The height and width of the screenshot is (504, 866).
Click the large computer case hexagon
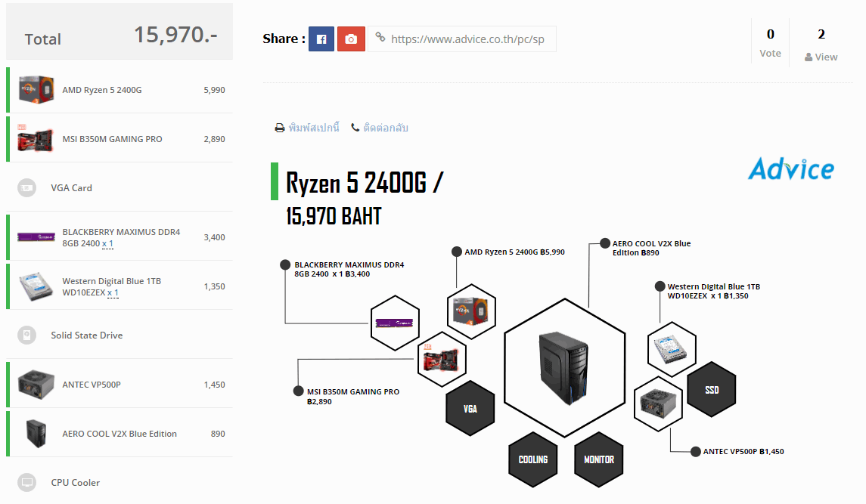point(564,368)
